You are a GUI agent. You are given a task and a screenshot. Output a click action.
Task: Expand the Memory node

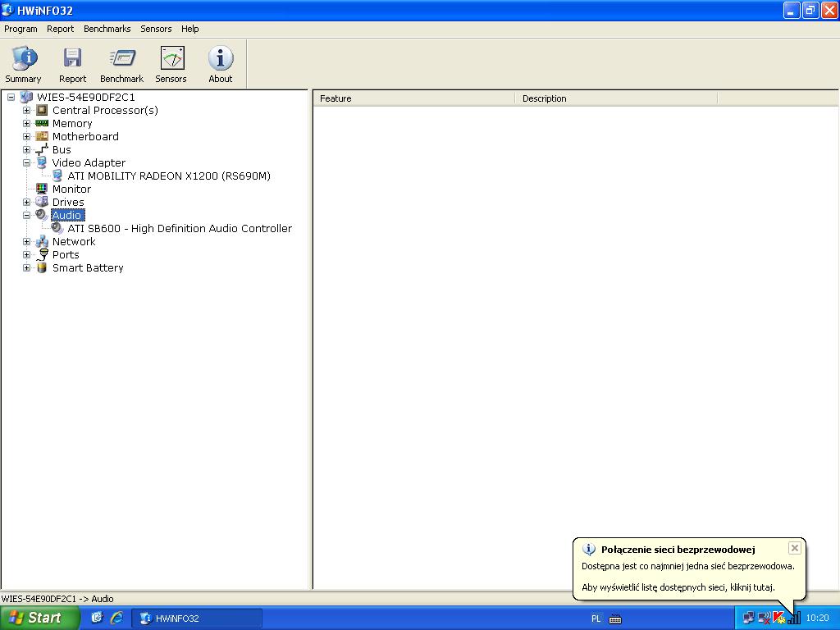tap(26, 123)
